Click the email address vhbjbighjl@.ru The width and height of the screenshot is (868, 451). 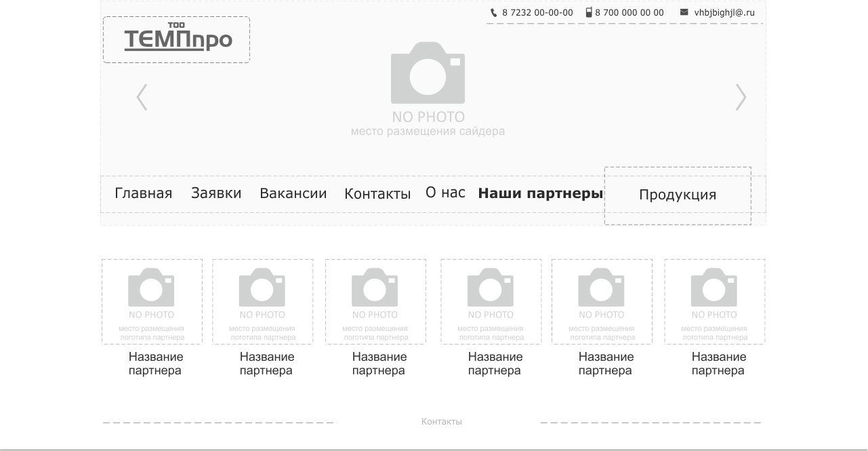click(724, 12)
